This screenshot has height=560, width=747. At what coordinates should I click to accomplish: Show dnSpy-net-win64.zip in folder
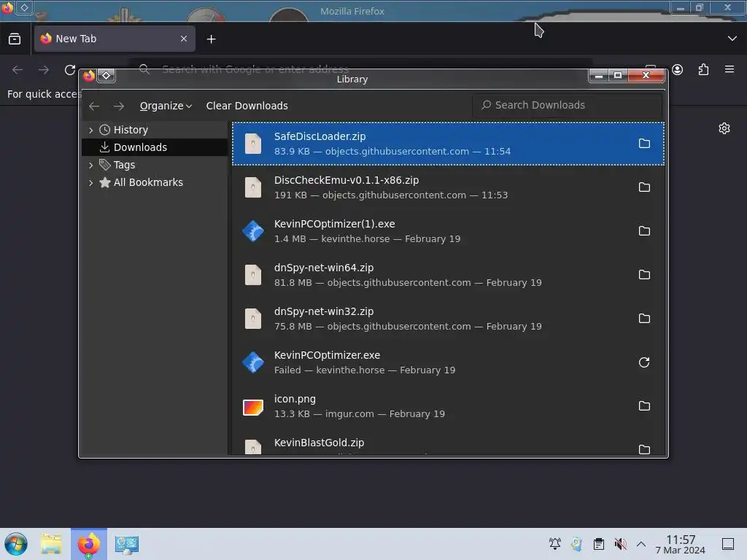click(644, 275)
